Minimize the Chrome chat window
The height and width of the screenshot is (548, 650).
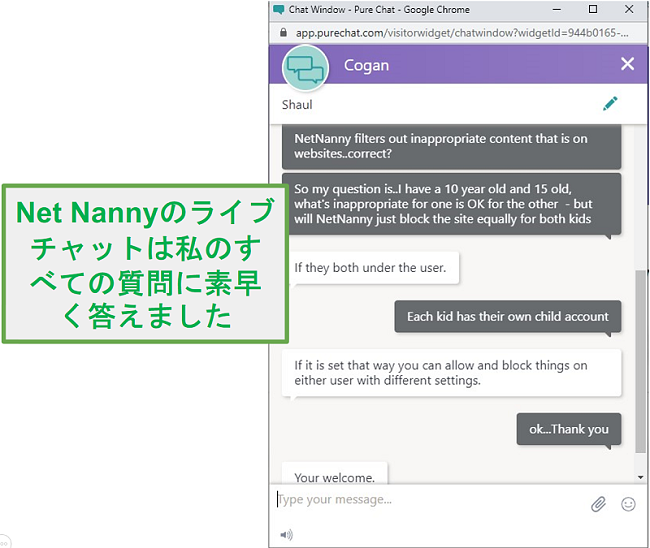coord(557,9)
